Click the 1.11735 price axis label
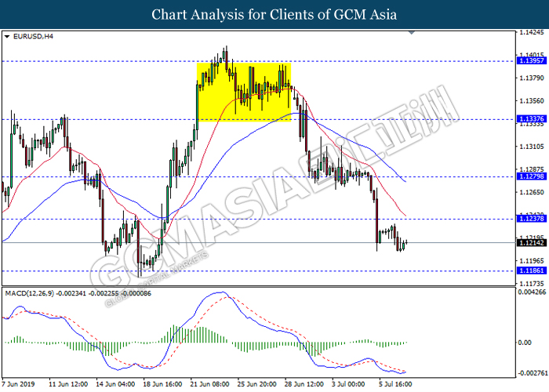549x392 pixels. 532,284
